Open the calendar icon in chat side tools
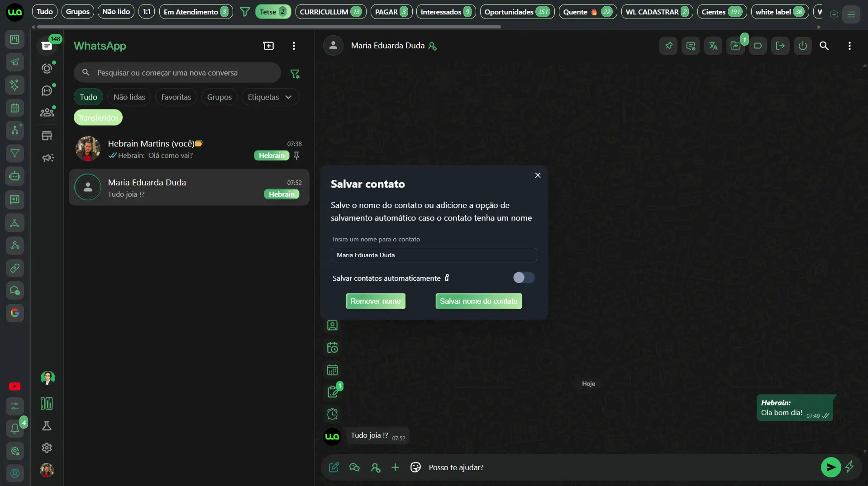This screenshot has height=486, width=868. coord(333,370)
